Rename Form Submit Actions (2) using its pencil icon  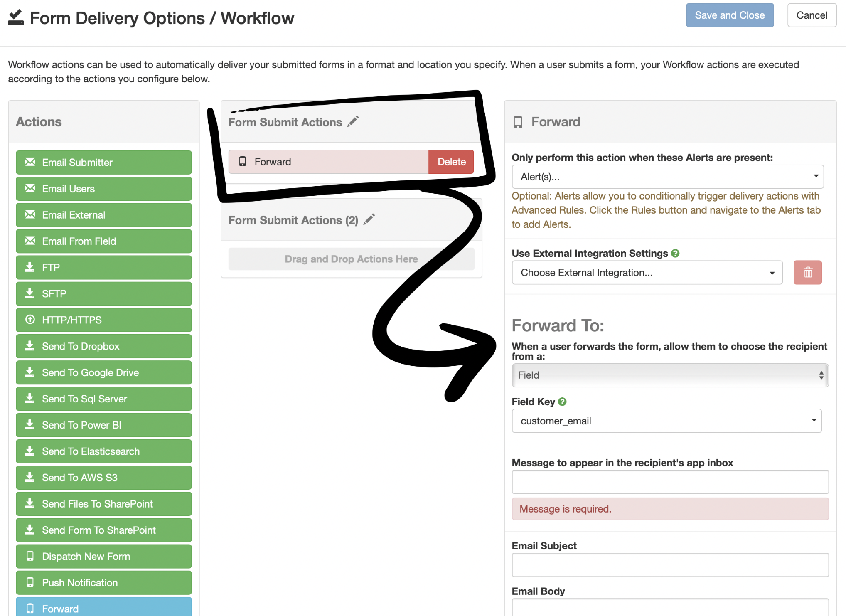369,219
